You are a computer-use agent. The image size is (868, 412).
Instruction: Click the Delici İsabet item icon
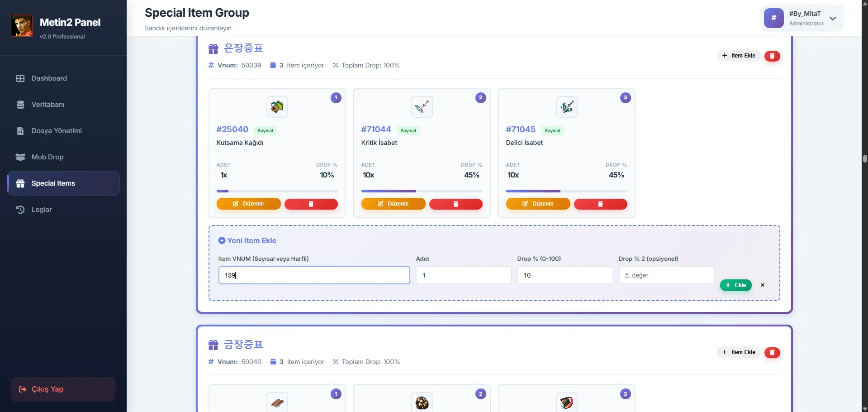coord(566,107)
